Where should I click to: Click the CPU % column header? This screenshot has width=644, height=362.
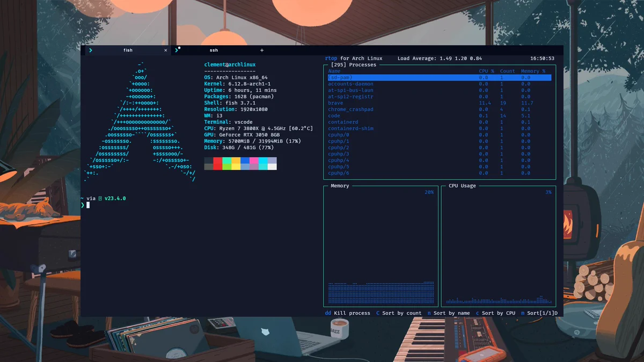pos(487,71)
